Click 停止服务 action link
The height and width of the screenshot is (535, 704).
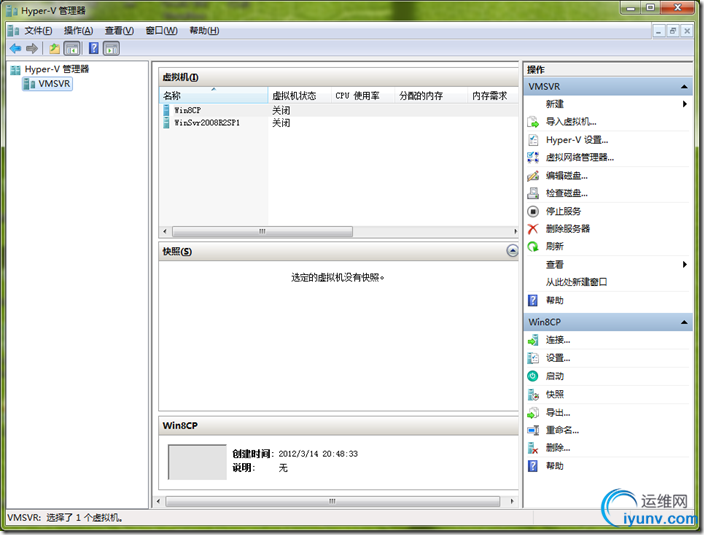(x=563, y=211)
